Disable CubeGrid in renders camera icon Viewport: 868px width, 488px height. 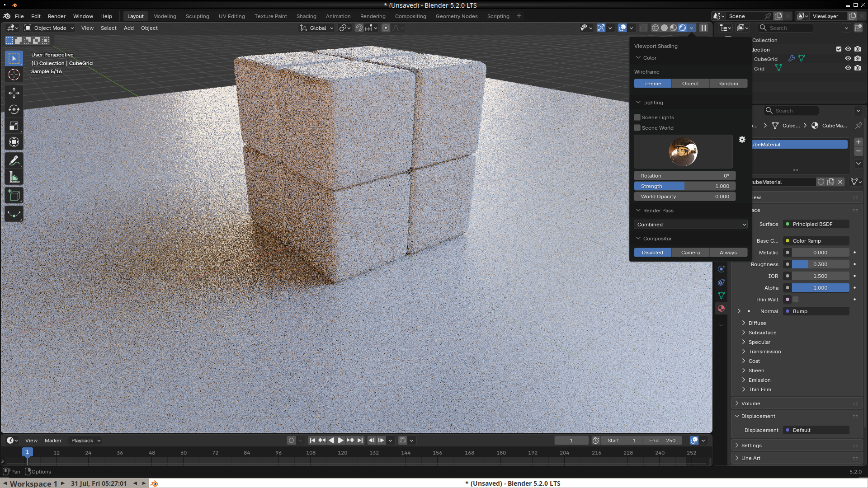858,59
